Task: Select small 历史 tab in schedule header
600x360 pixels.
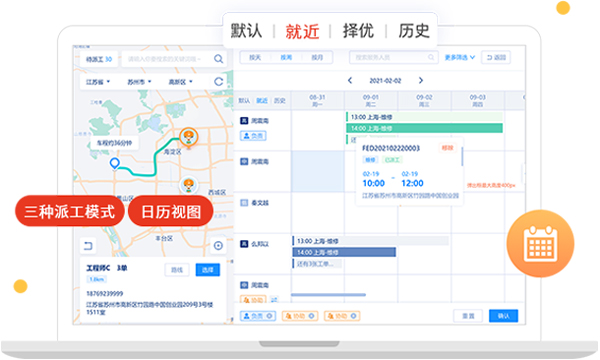Action: click(x=280, y=101)
